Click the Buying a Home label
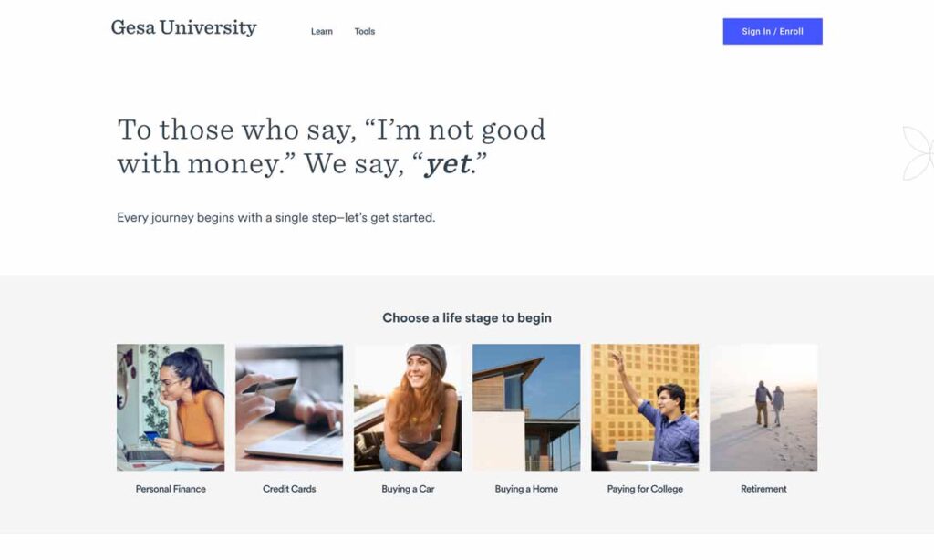This screenshot has width=934, height=560. [x=526, y=489]
